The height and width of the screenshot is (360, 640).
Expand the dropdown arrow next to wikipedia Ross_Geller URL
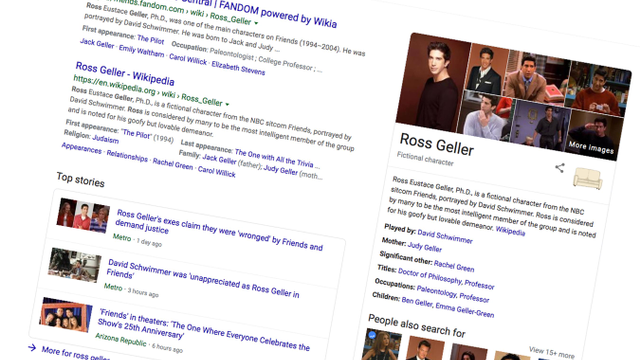point(227,104)
